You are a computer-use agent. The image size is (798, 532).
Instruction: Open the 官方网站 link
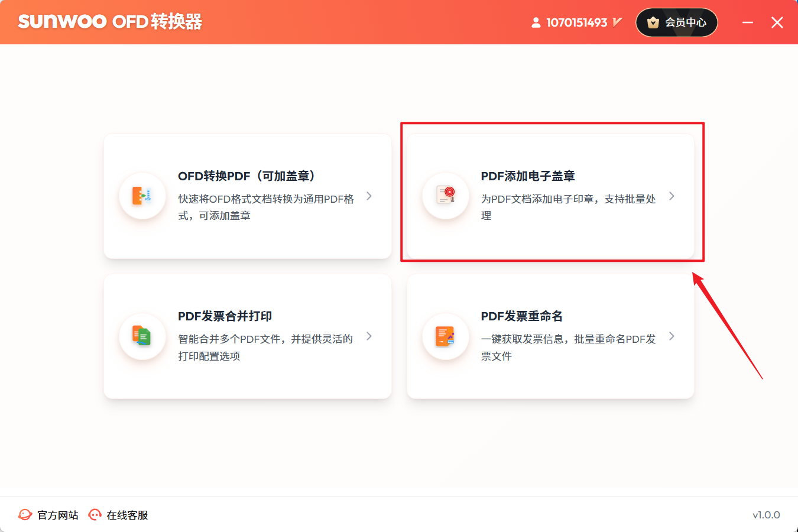[x=48, y=515]
